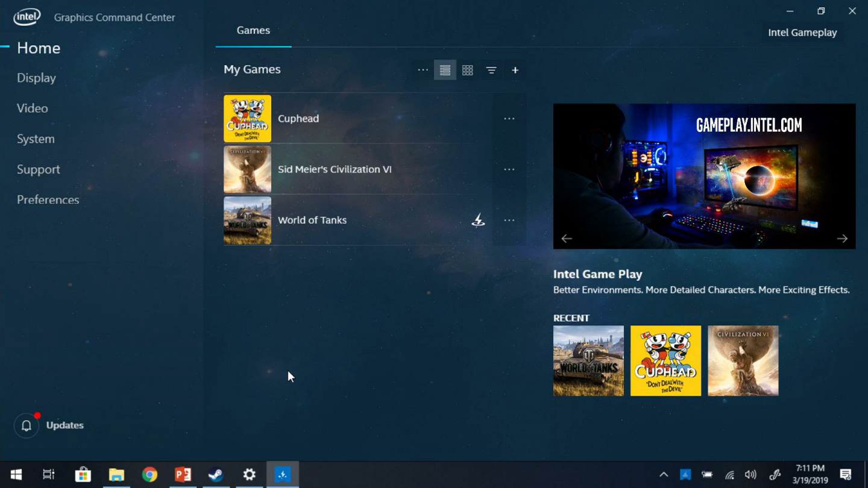Open My Games more options menu
Image resolution: width=868 pixels, height=488 pixels.
click(423, 70)
